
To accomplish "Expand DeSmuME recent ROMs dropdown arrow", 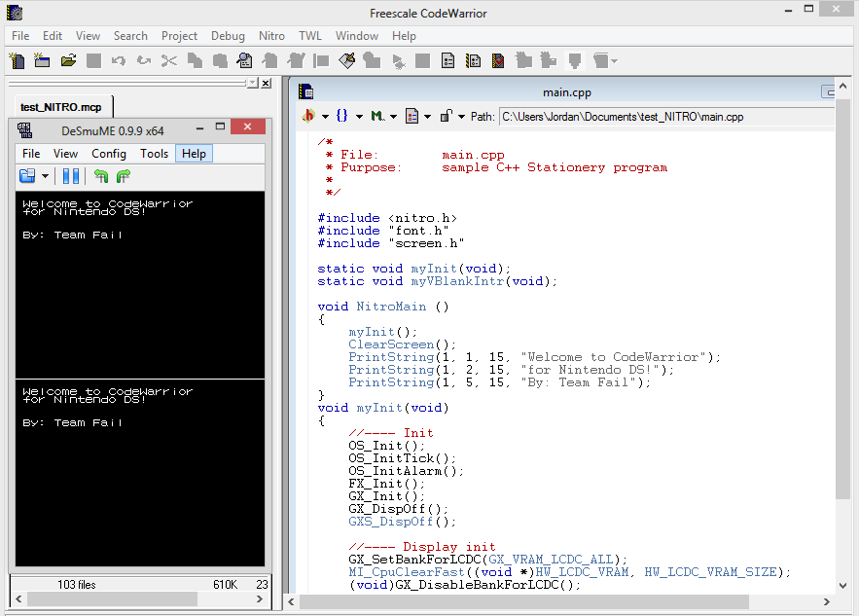I will click(x=45, y=176).
